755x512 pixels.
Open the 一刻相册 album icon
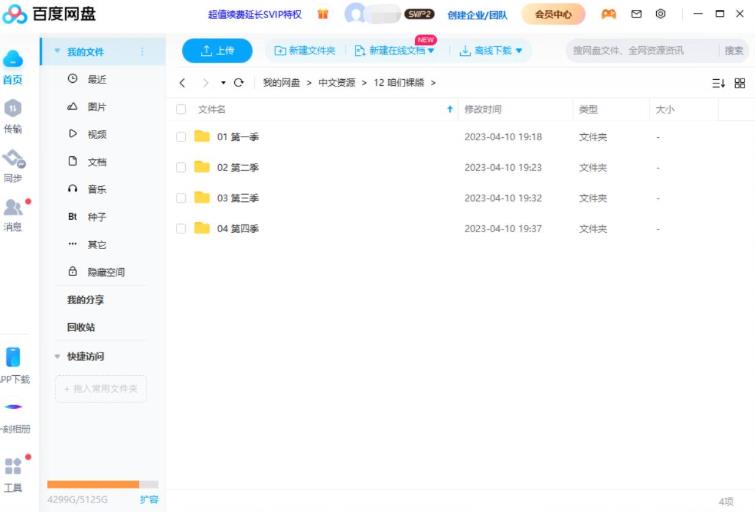pyautogui.click(x=13, y=407)
